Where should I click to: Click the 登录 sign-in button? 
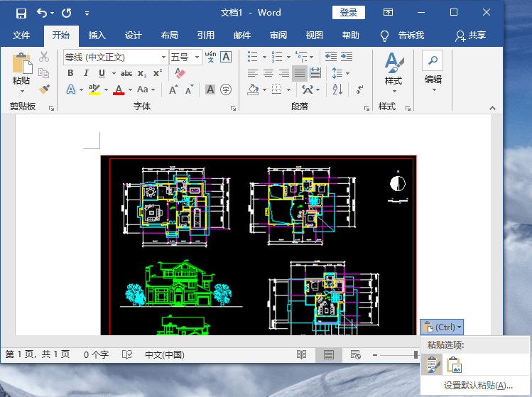[348, 13]
